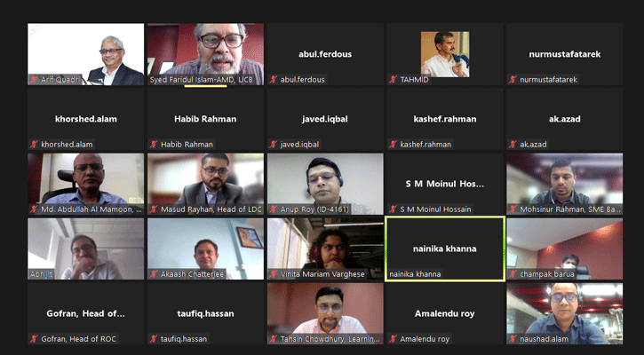Image resolution: width=644 pixels, height=355 pixels.
Task: Select Vinita Mariam Varghese's video tile
Action: [325, 248]
